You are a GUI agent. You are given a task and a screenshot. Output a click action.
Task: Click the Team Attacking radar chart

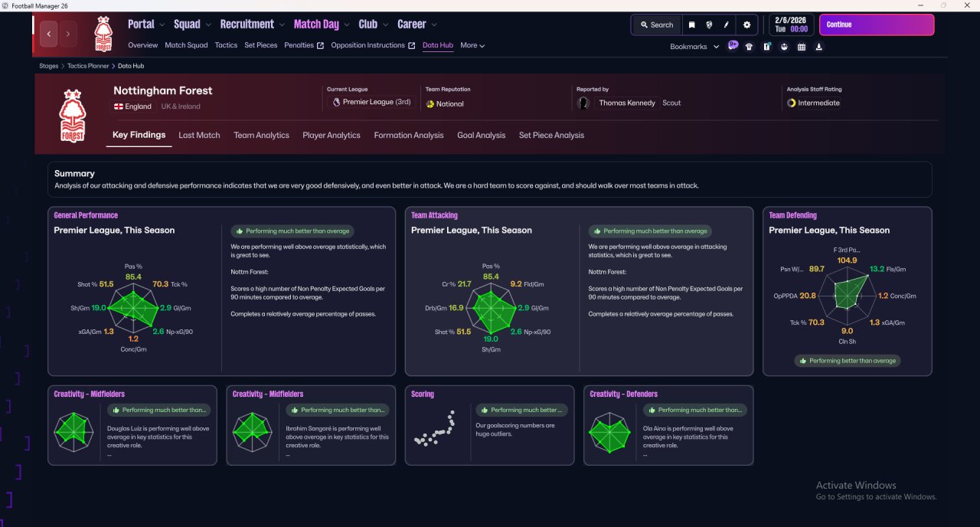point(491,307)
